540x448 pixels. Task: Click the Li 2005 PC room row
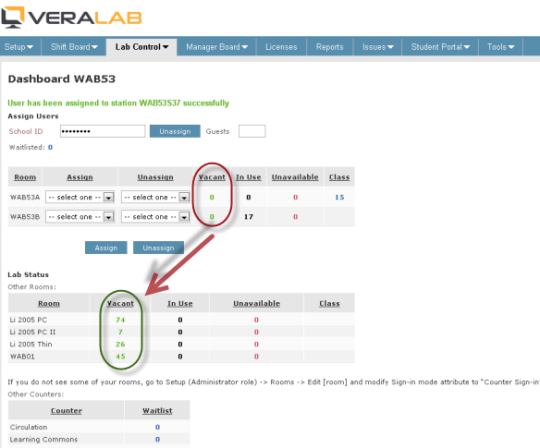pyautogui.click(x=181, y=320)
